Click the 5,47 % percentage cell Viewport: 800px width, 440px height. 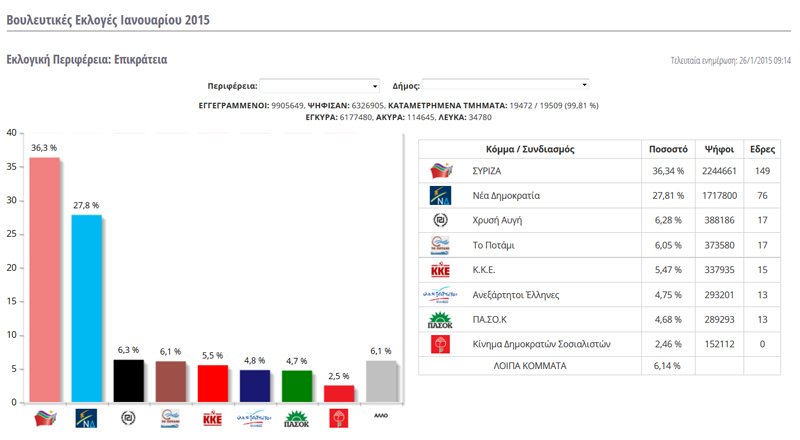668,270
